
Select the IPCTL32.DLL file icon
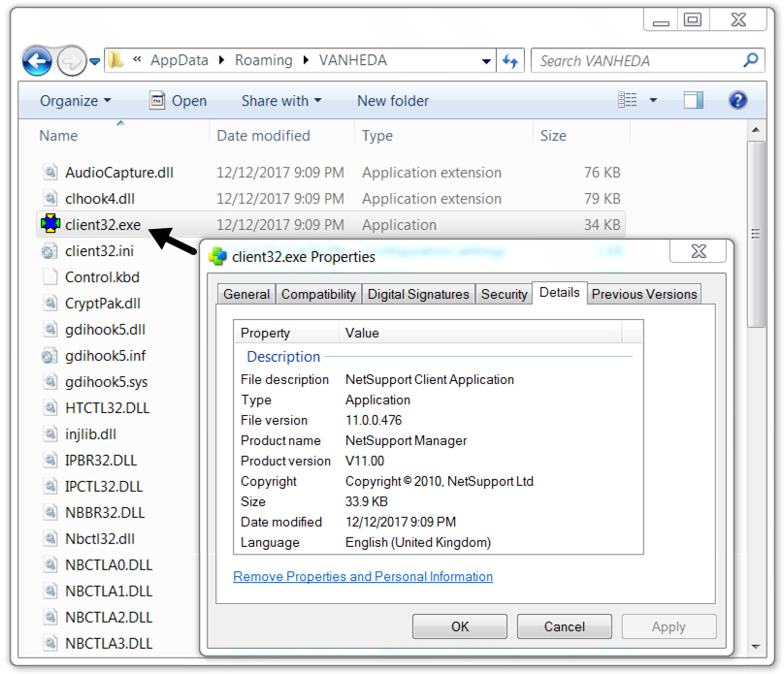coord(49,486)
